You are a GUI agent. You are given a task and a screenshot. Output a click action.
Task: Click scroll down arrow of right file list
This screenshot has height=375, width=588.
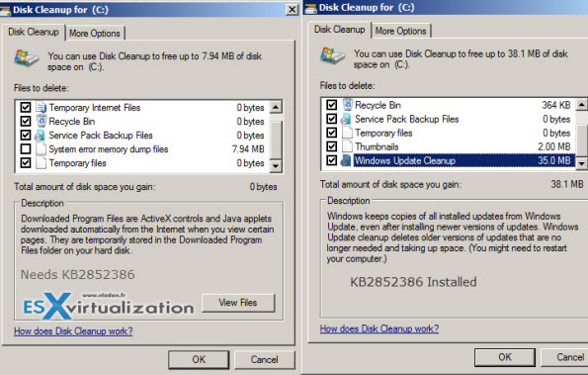pos(582,163)
